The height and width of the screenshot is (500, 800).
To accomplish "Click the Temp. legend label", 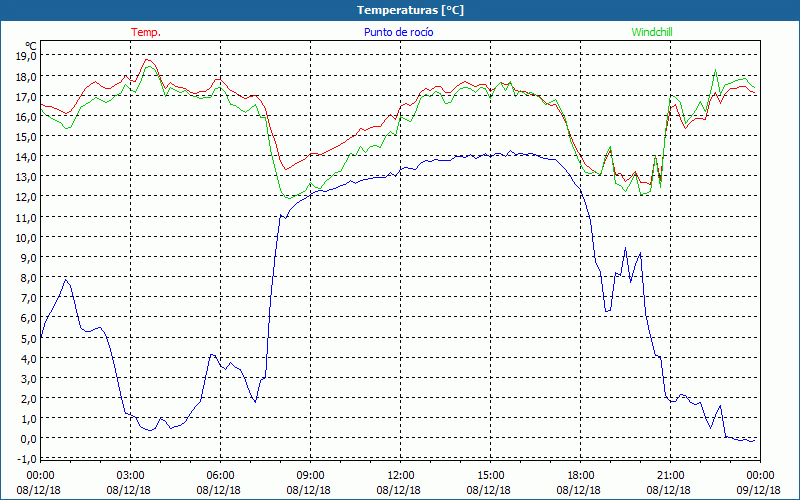I will point(146,32).
